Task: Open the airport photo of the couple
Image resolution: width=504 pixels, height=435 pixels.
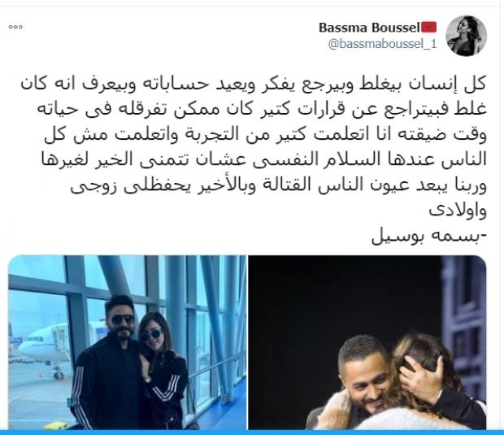Action: pyautogui.click(x=128, y=342)
